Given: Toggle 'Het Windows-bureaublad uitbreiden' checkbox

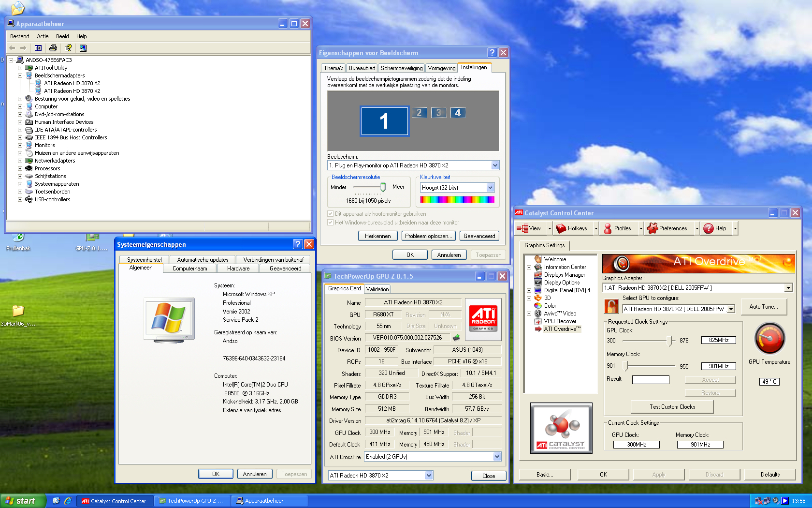Looking at the screenshot, I should coord(330,223).
